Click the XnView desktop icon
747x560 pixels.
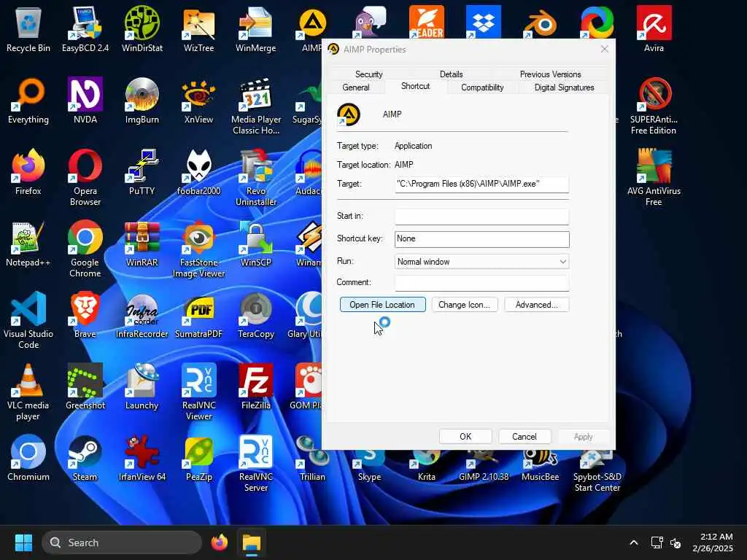coord(198,101)
